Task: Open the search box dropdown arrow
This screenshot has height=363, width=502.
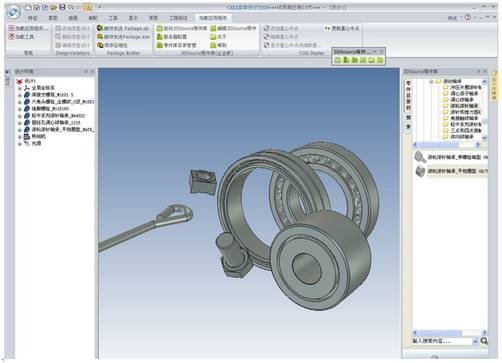Action: pos(475,341)
